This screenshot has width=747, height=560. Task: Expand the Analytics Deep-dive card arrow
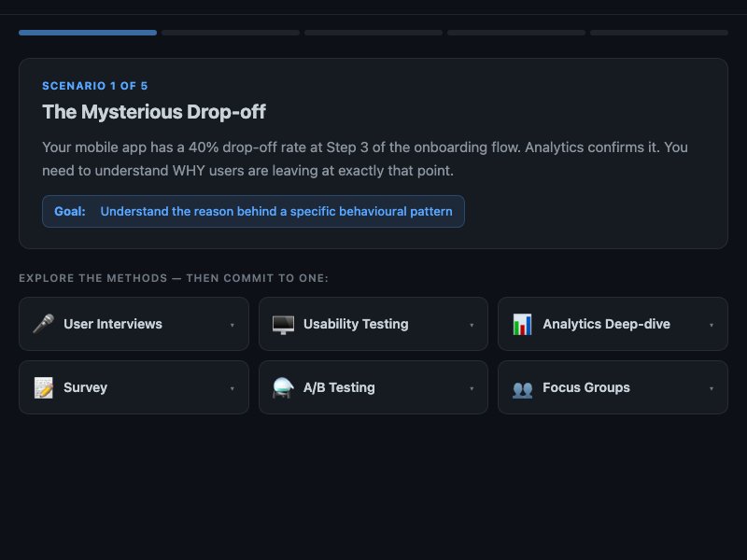pyautogui.click(x=711, y=325)
